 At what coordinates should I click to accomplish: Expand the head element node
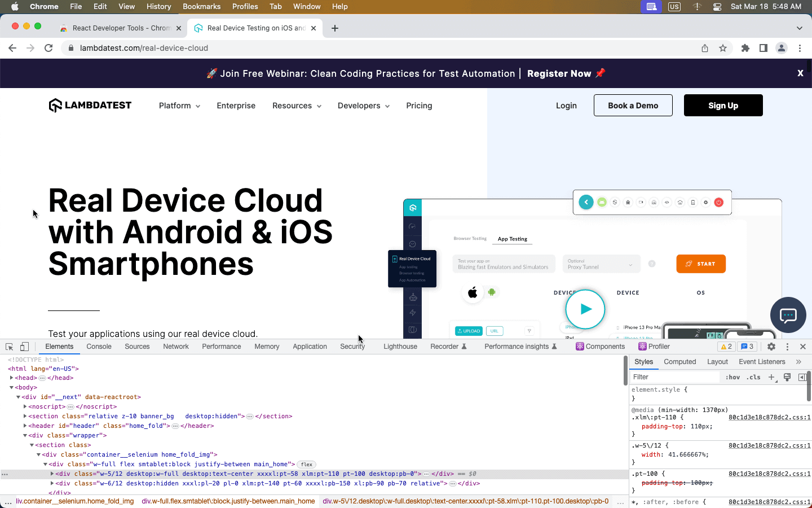coord(11,378)
